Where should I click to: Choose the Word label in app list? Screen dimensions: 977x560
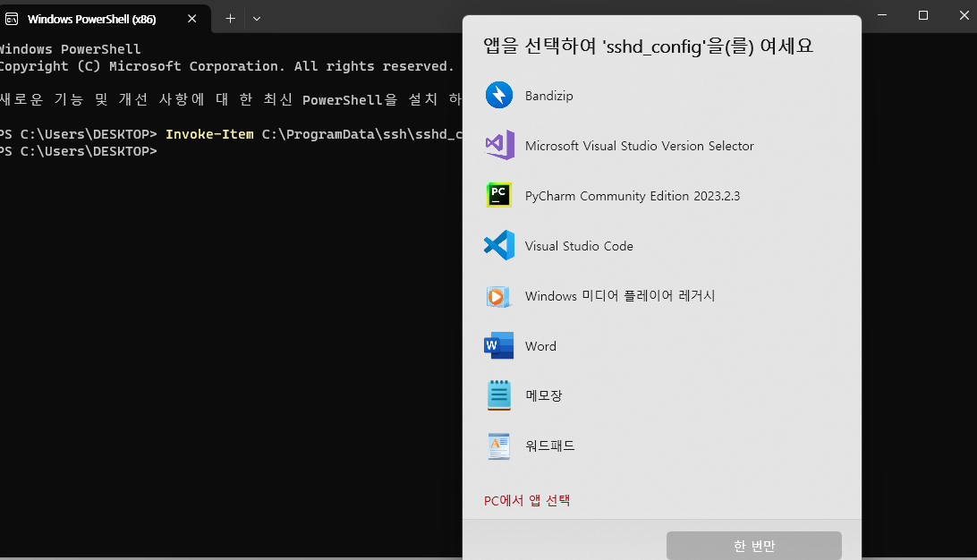tap(540, 346)
